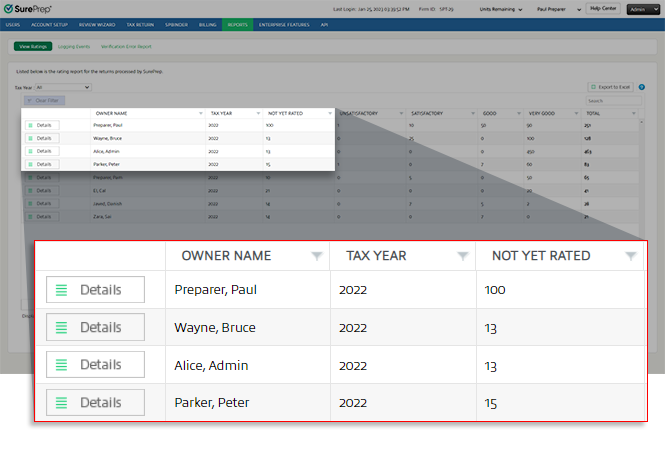Click TAX YEAR filter icon in enlarged table
This screenshot has height=452, width=665.
(463, 256)
